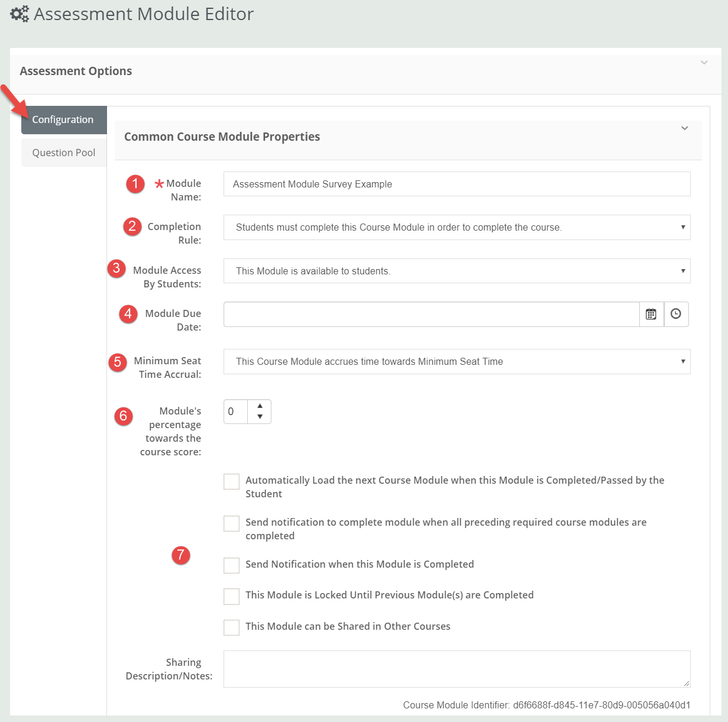Enable 'Automatically Load the next Course Module' checkbox
This screenshot has width=728, height=722.
[x=231, y=481]
